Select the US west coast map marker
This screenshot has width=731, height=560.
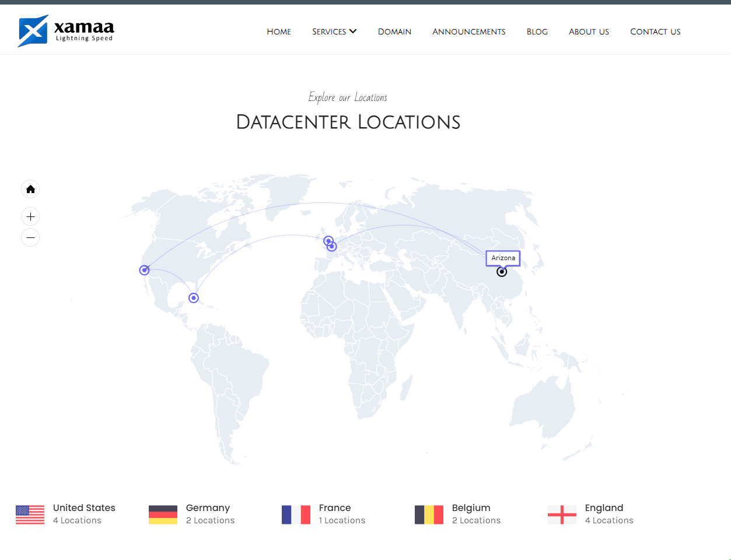144,270
